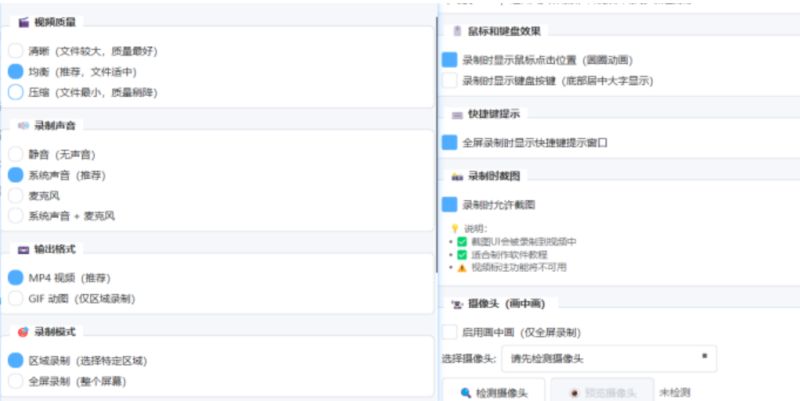Uncheck 录制时显示鼠标点击位置 option
This screenshot has height=401, width=800.
[450, 60]
